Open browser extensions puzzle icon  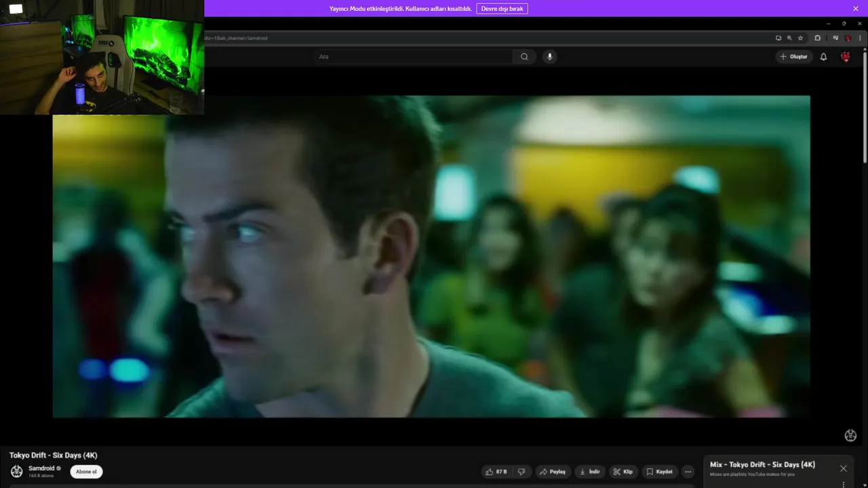tap(817, 38)
